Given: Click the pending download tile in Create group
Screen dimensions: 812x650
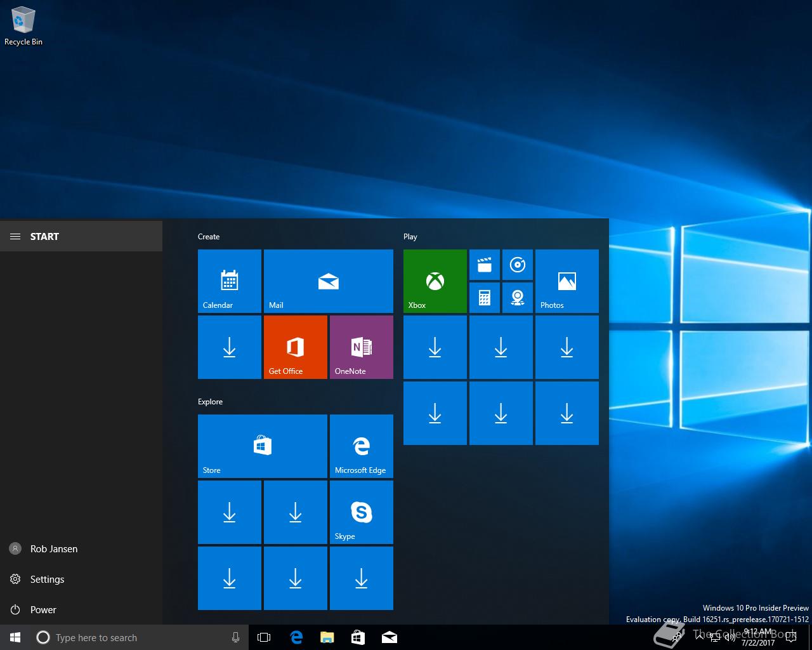Looking at the screenshot, I should tap(230, 347).
